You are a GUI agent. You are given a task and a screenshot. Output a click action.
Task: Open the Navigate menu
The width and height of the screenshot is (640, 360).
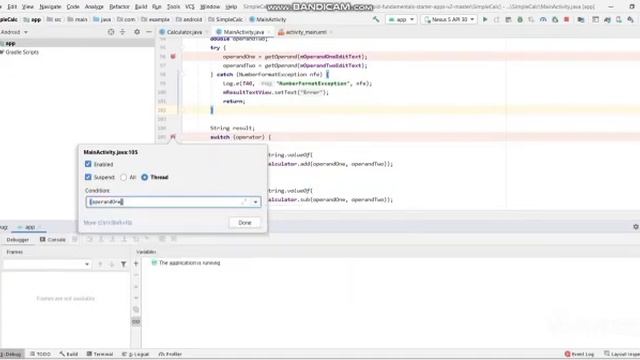pos(50,7)
